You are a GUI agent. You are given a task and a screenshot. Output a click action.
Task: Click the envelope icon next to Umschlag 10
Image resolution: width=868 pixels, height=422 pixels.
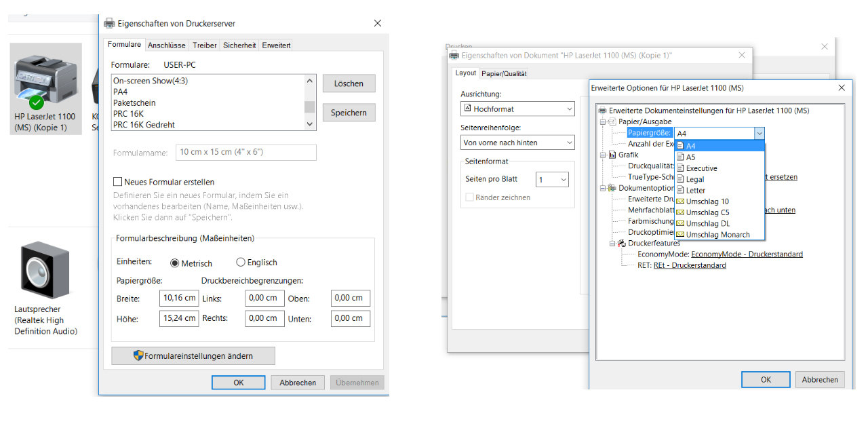[681, 201]
